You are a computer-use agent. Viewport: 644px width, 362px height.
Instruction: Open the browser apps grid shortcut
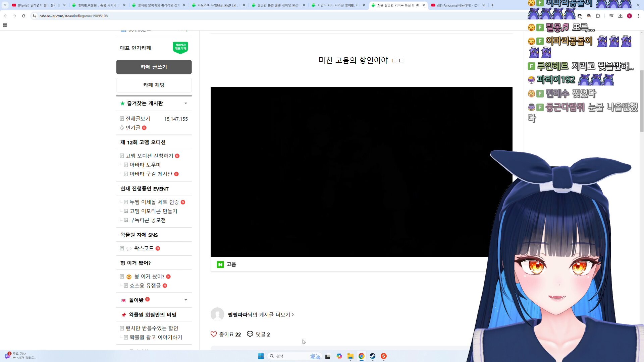(5, 25)
